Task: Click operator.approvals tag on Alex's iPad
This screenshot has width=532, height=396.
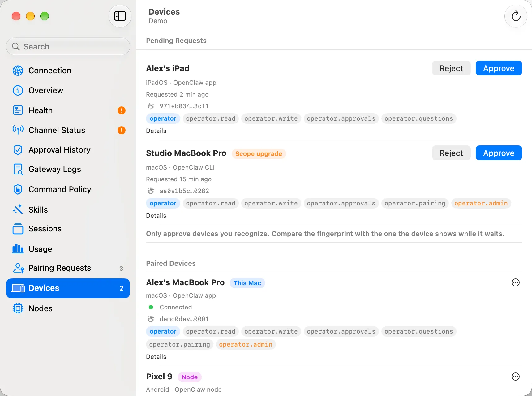Action: pyautogui.click(x=341, y=118)
